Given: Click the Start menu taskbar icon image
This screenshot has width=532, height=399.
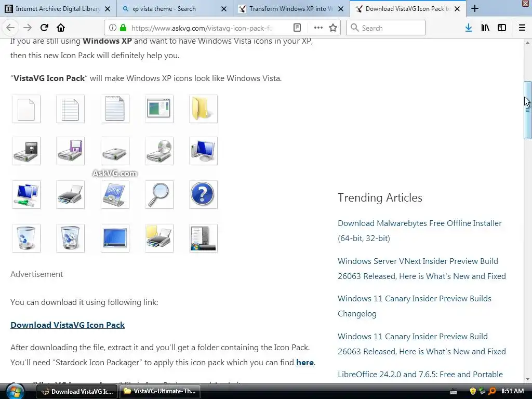Looking at the screenshot, I should [x=203, y=238].
